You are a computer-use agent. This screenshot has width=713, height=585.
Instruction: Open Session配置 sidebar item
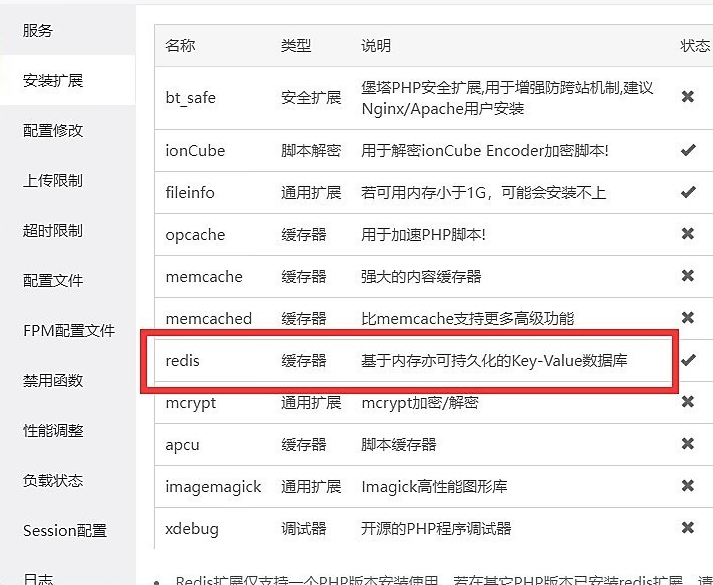click(x=65, y=530)
